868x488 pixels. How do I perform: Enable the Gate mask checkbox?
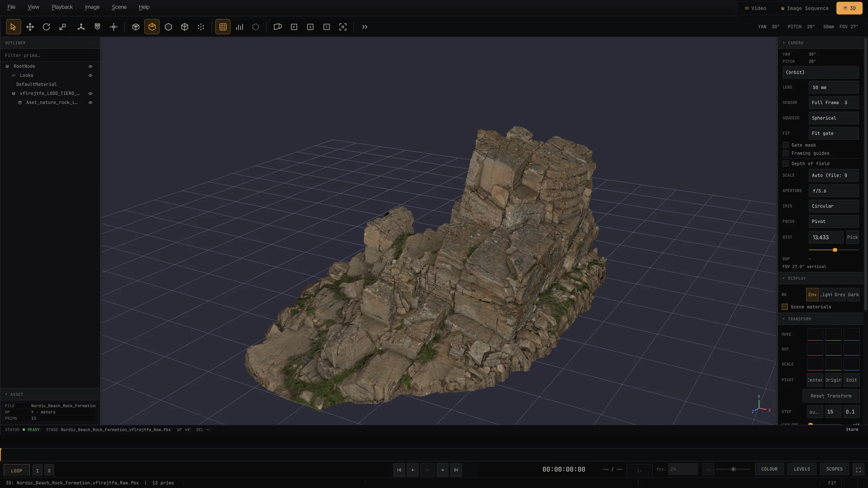pos(785,145)
